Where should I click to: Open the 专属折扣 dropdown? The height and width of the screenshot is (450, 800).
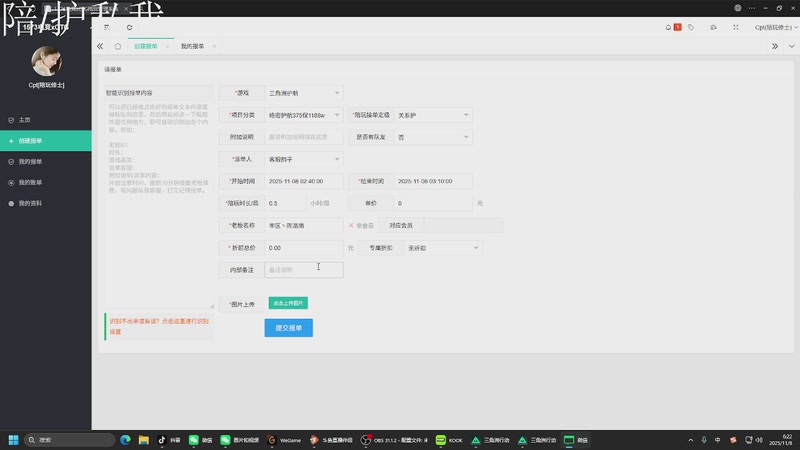[x=443, y=248]
